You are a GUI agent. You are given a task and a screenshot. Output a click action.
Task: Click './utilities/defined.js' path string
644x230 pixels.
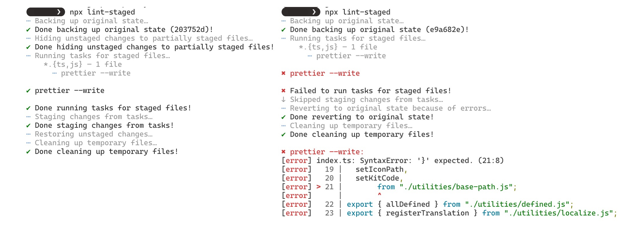tap(517, 204)
